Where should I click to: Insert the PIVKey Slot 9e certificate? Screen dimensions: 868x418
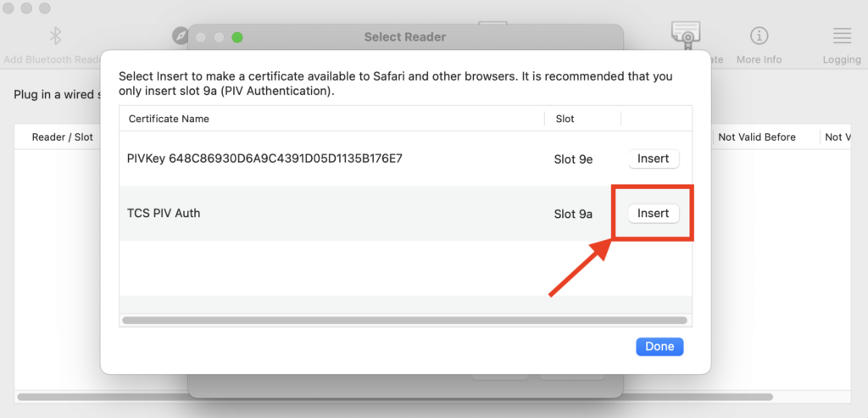click(654, 159)
